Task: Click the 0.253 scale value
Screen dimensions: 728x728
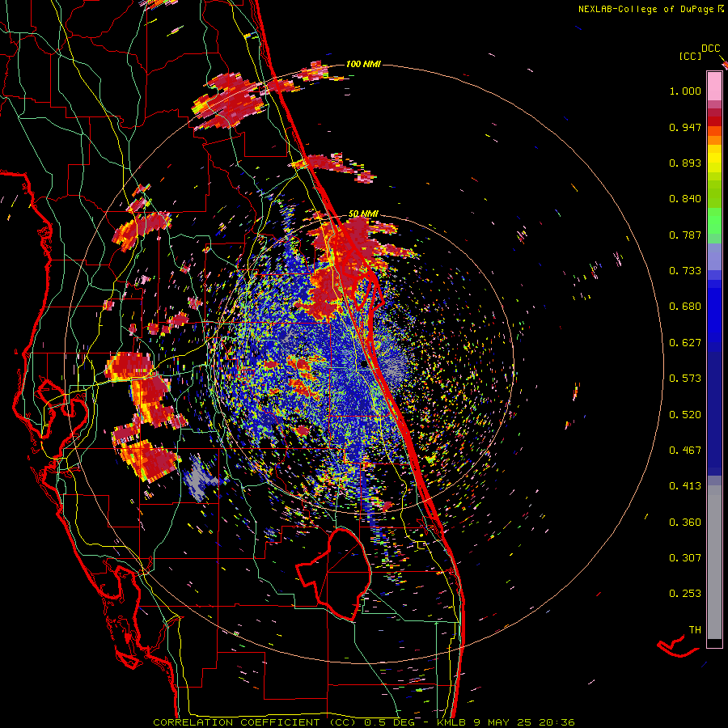Action: [x=685, y=594]
